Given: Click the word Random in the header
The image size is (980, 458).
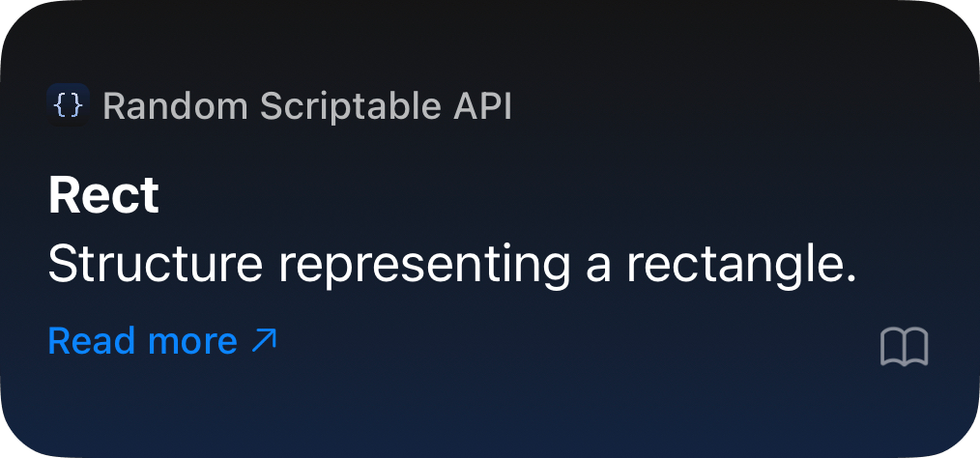Looking at the screenshot, I should click(x=175, y=106).
